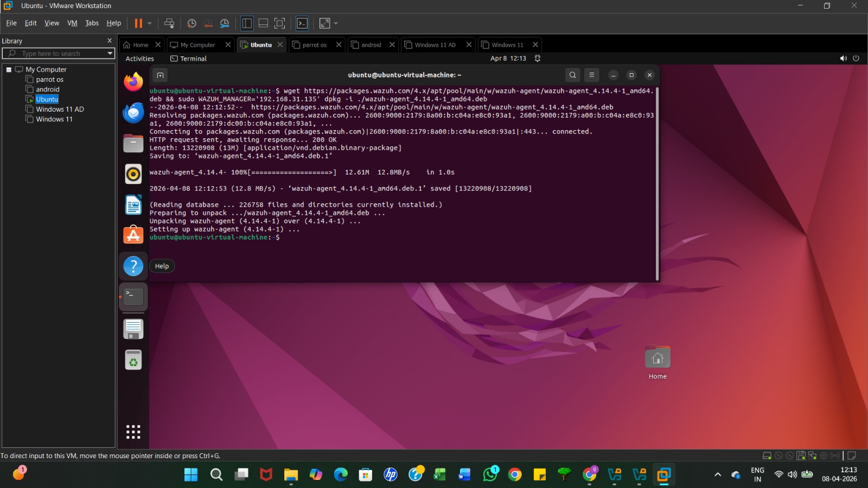
Task: Open Rhythmbox music player from the dock
Action: 133,174
